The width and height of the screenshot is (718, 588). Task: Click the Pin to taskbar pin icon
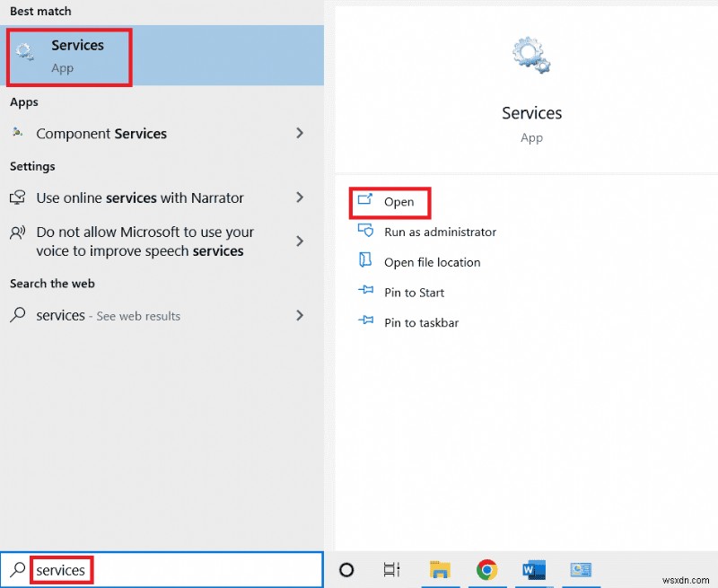tap(365, 320)
